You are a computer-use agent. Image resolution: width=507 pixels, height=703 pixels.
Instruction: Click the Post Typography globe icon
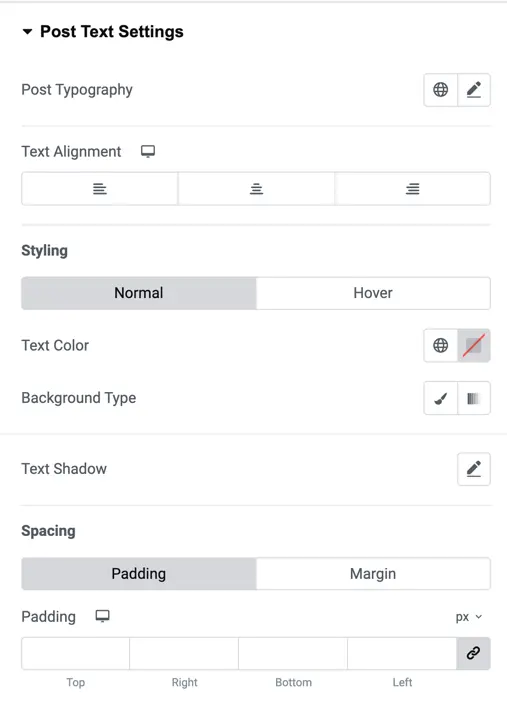pyautogui.click(x=441, y=90)
